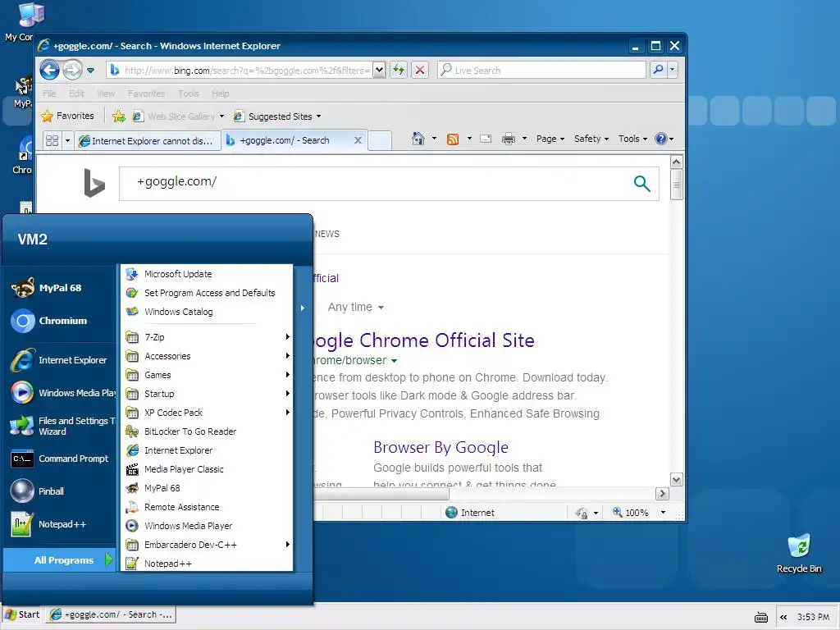The height and width of the screenshot is (630, 840).
Task: Click the Stop loading red X icon
Action: [420, 70]
